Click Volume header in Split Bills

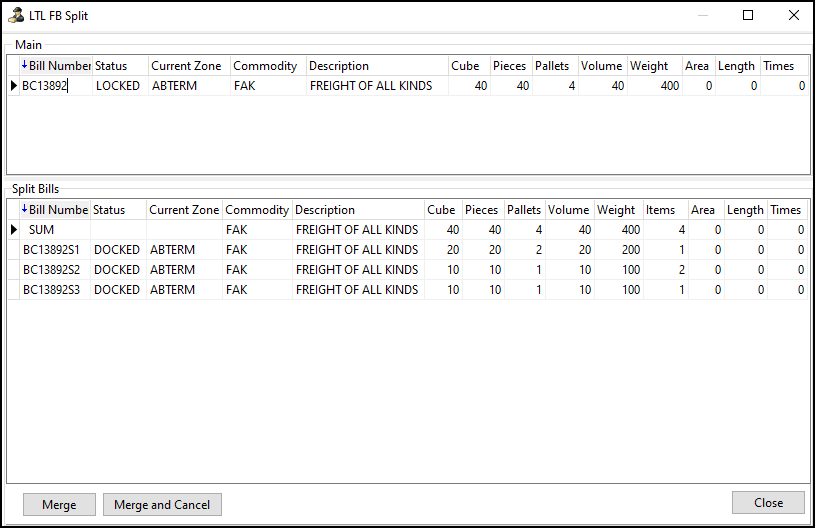(x=569, y=210)
